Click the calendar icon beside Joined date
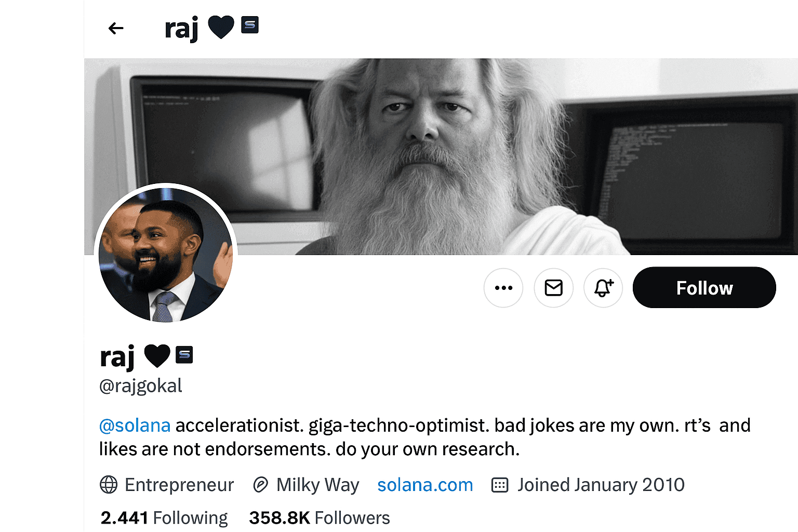798x532 pixels. coord(500,485)
